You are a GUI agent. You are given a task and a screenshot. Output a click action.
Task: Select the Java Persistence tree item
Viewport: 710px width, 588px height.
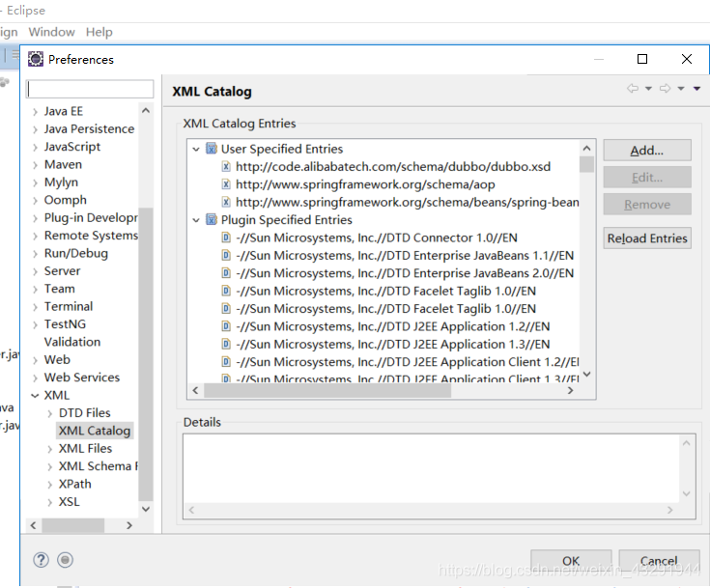[89, 129]
